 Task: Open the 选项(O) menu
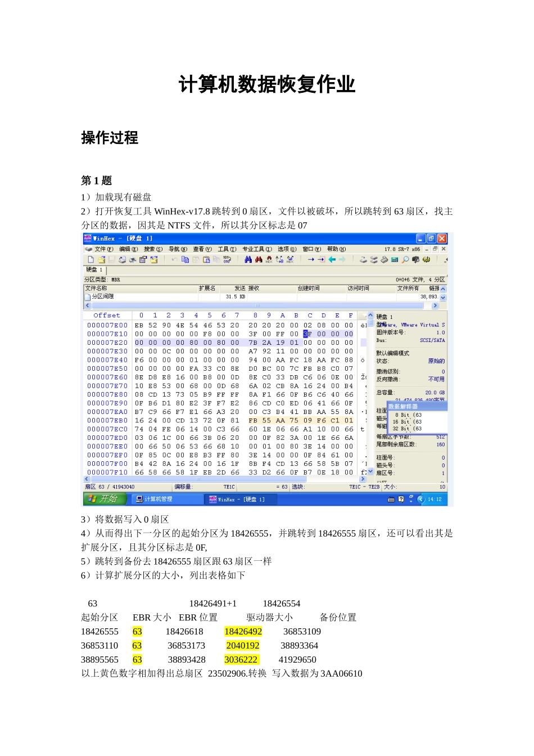(287, 249)
